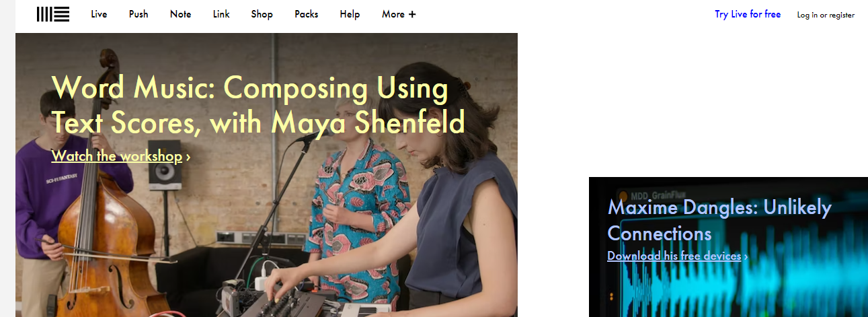Viewport: 868px width, 317px height.
Task: Click the Ableton logo icon
Action: pyautogui.click(x=53, y=14)
